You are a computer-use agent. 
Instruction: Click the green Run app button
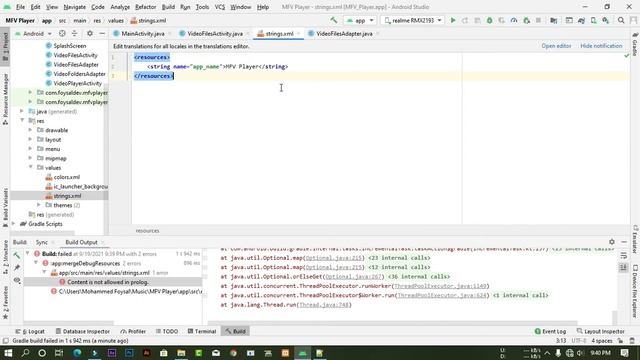453,20
